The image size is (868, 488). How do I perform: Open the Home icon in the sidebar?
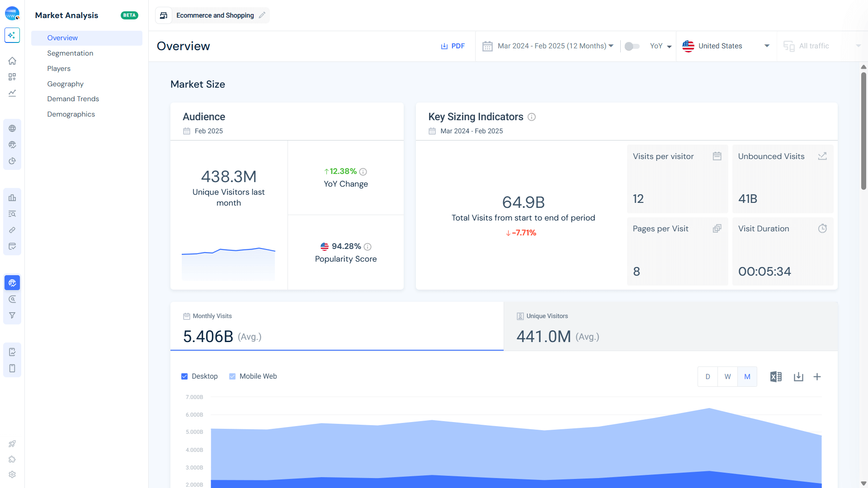[12, 61]
